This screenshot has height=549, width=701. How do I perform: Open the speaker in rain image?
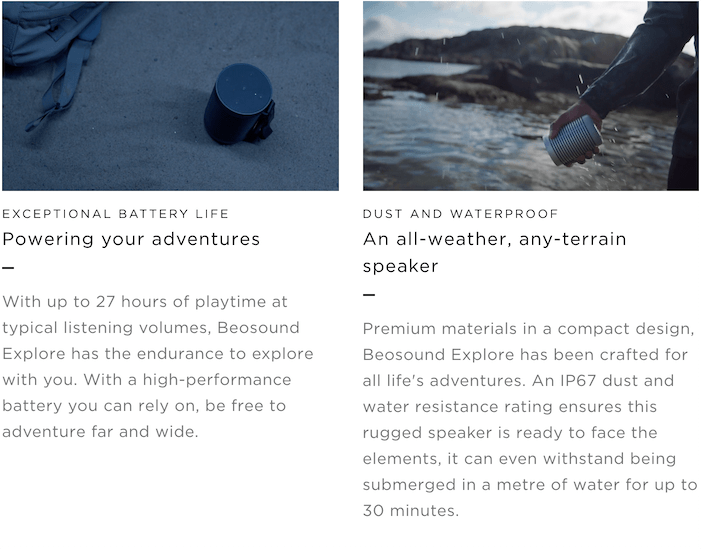click(531, 96)
